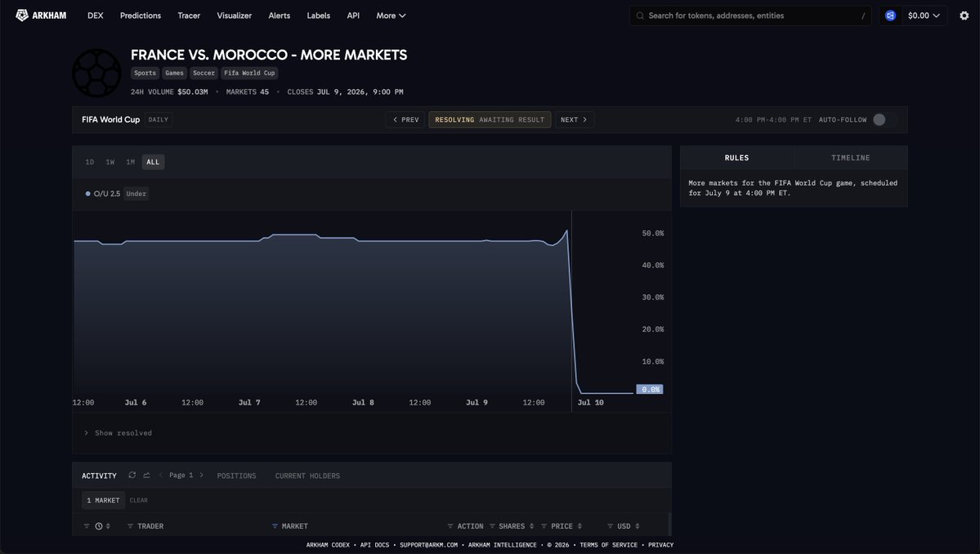The height and width of the screenshot is (554, 980).
Task: Click the 1 Market filter chip
Action: [103, 500]
